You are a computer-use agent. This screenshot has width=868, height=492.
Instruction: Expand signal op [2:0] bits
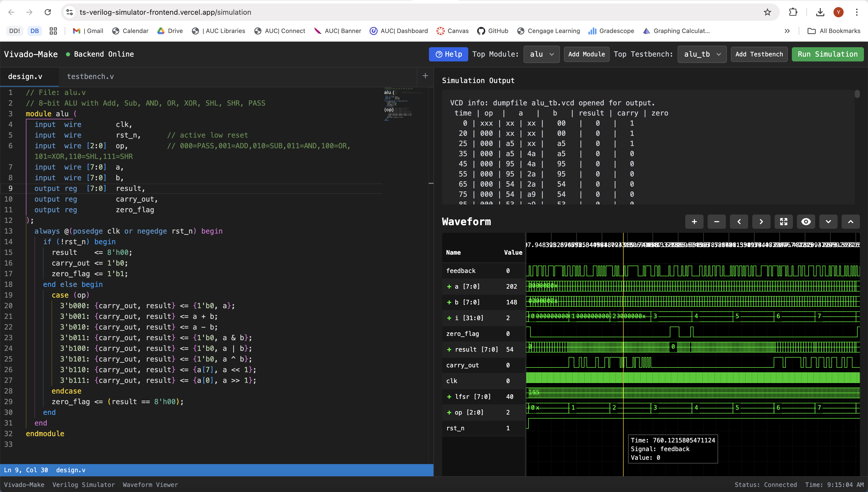tap(449, 412)
